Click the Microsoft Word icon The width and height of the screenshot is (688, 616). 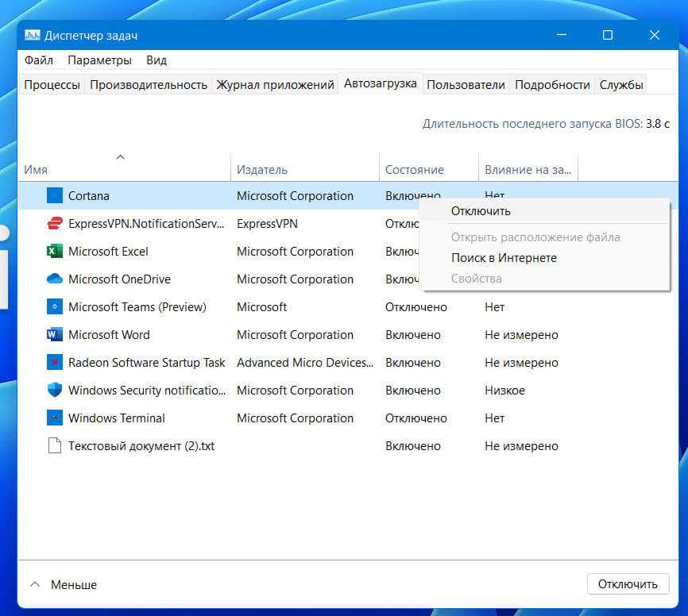click(54, 335)
